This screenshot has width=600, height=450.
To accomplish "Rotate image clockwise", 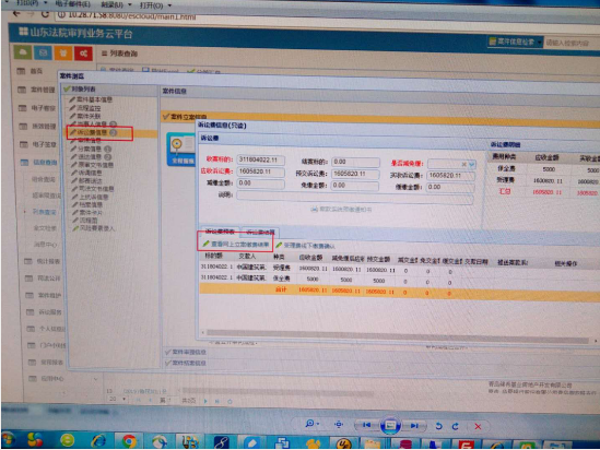I will (x=455, y=426).
